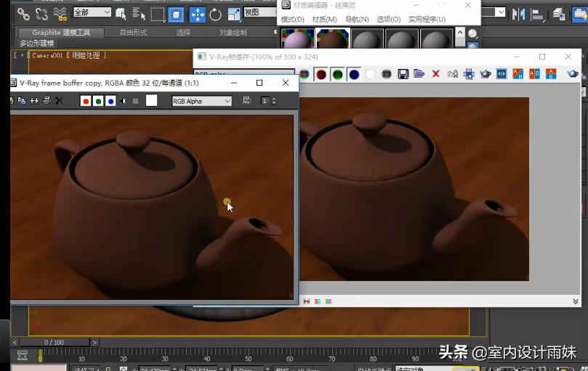
Task: Click the Mirror tool icon
Action: coord(518,14)
